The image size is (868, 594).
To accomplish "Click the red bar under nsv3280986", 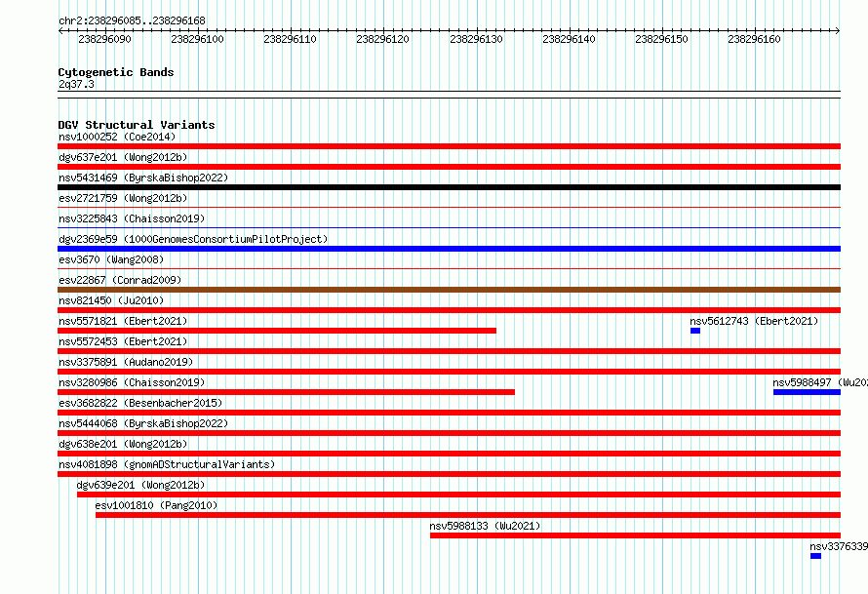I will point(286,392).
